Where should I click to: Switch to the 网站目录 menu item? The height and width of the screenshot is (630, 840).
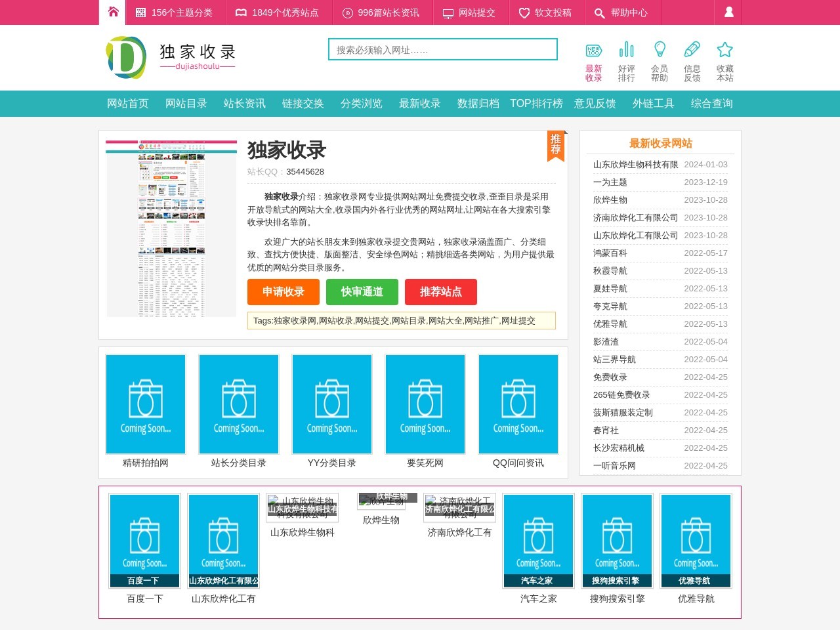pyautogui.click(x=186, y=103)
